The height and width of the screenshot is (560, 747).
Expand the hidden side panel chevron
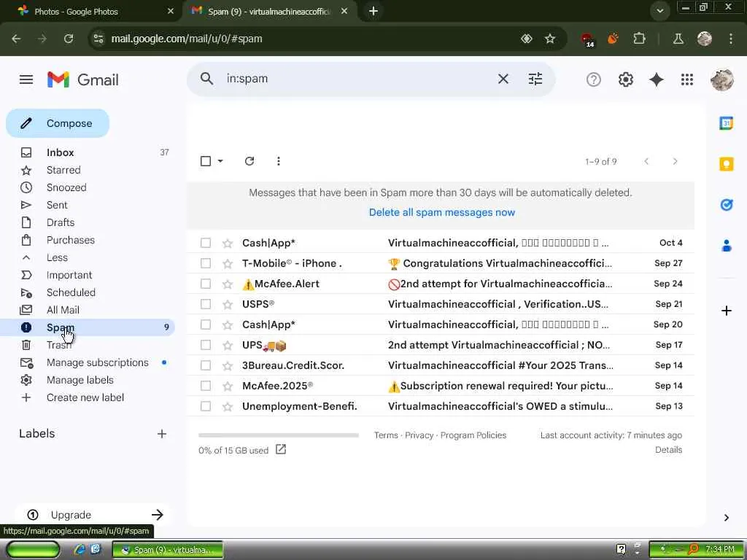pyautogui.click(x=726, y=518)
